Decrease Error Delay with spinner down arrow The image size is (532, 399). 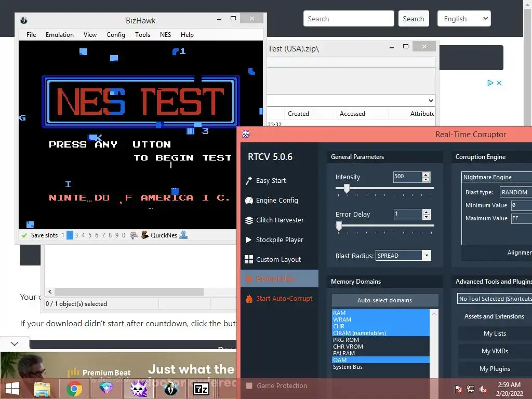427,217
